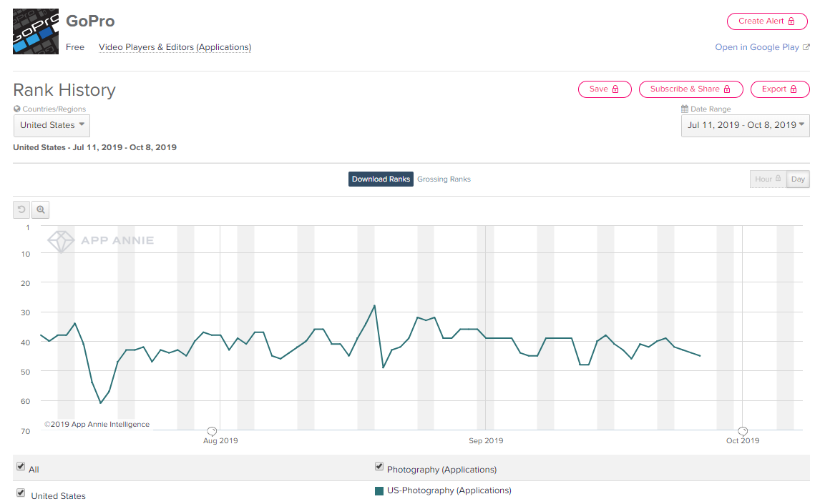Screen dimensions: 820x504
Task: Click the lock icon on Export button
Action: click(794, 89)
